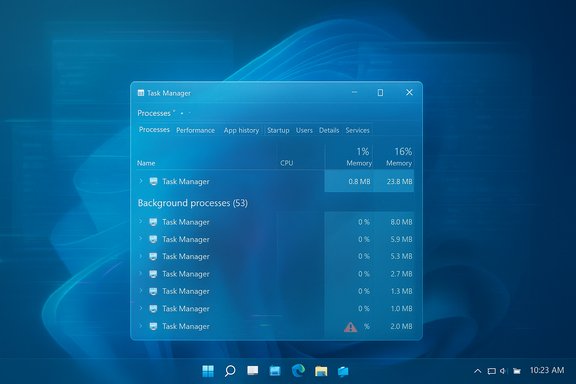Open the Windows Start menu
The height and width of the screenshot is (384, 576).
coord(208,371)
